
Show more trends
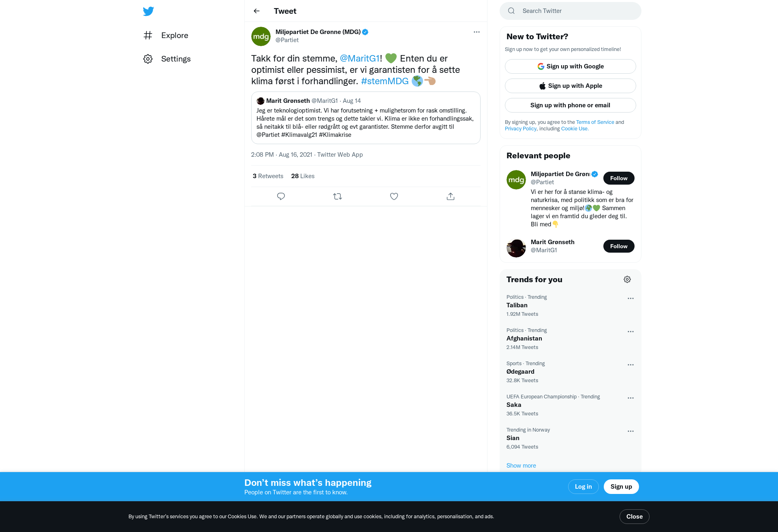tap(521, 466)
